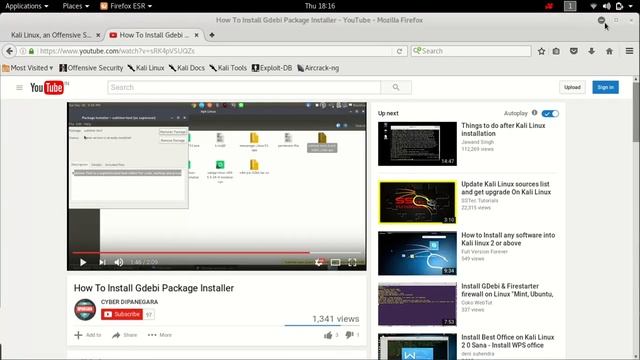Screen dimensions: 640x360
Task: Click thumbnail of Install GDebi & Firestarter
Action: tap(417, 304)
